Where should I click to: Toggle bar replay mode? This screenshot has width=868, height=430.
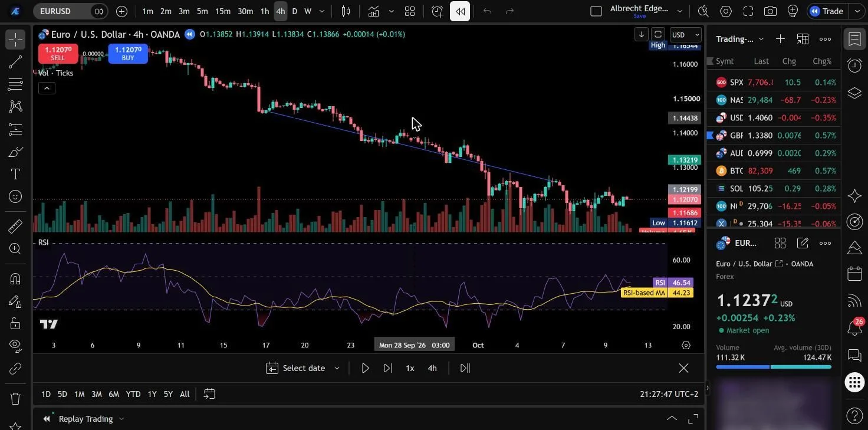(460, 11)
